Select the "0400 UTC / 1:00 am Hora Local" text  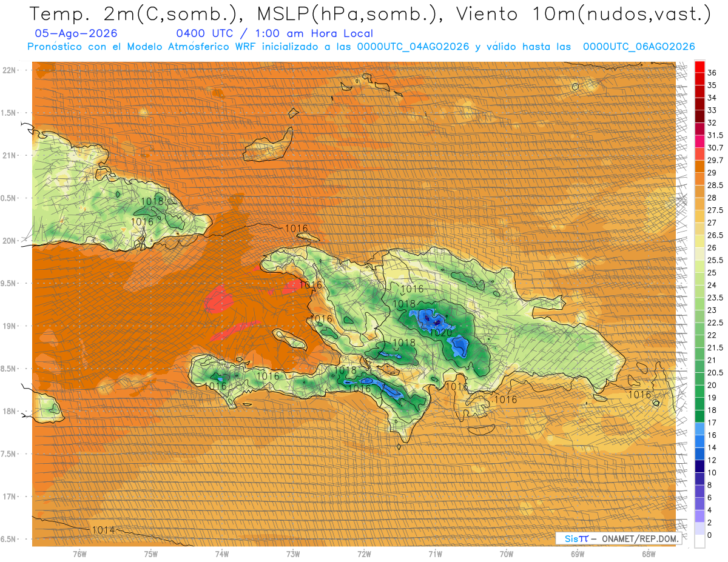(x=275, y=33)
